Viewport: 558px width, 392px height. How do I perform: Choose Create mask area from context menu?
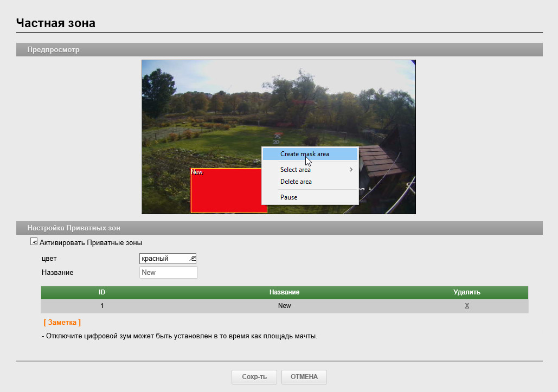pos(310,154)
